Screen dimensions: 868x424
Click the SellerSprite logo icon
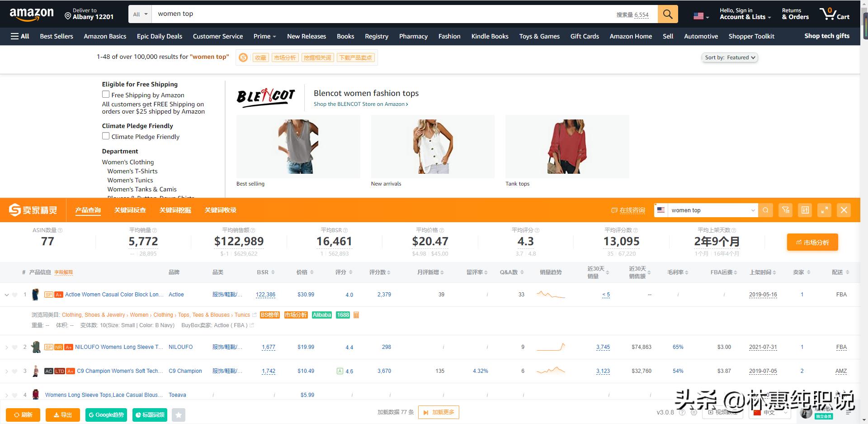(14, 210)
